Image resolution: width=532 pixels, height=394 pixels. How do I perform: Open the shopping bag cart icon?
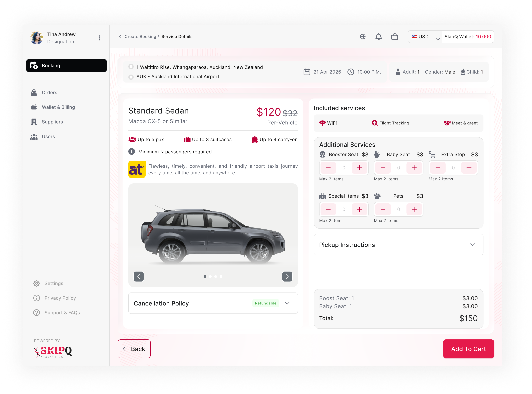(395, 36)
